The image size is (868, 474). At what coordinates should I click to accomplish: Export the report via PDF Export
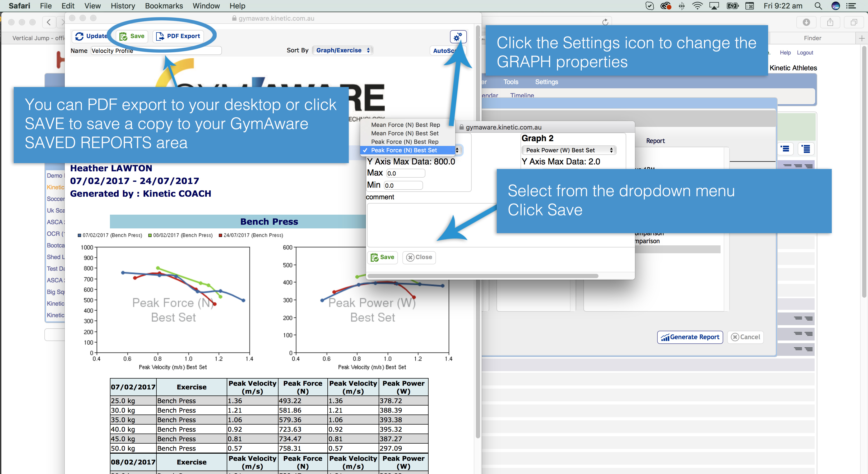(x=178, y=36)
